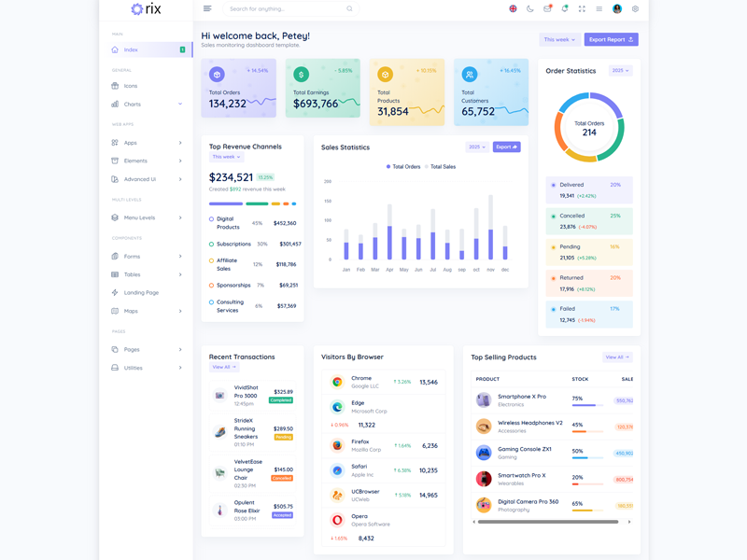Click the search input field
The image size is (747, 560).
pyautogui.click(x=285, y=8)
